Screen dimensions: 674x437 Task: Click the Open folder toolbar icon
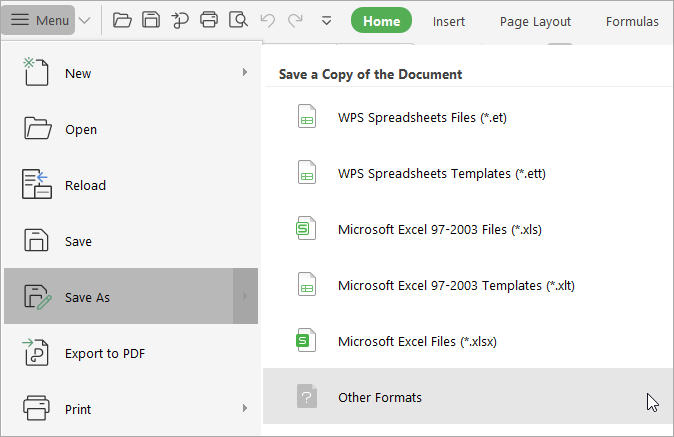tap(122, 20)
